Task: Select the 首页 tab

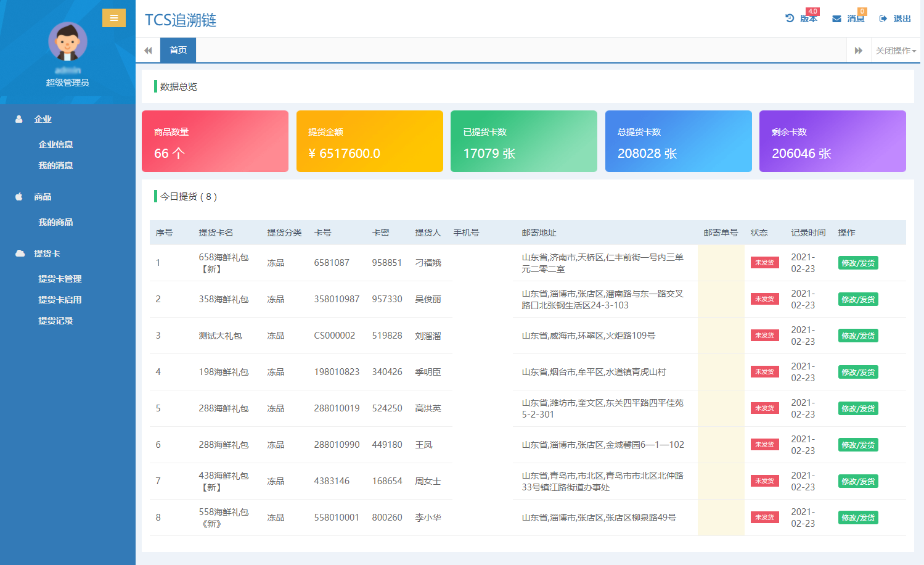Action: pos(178,50)
